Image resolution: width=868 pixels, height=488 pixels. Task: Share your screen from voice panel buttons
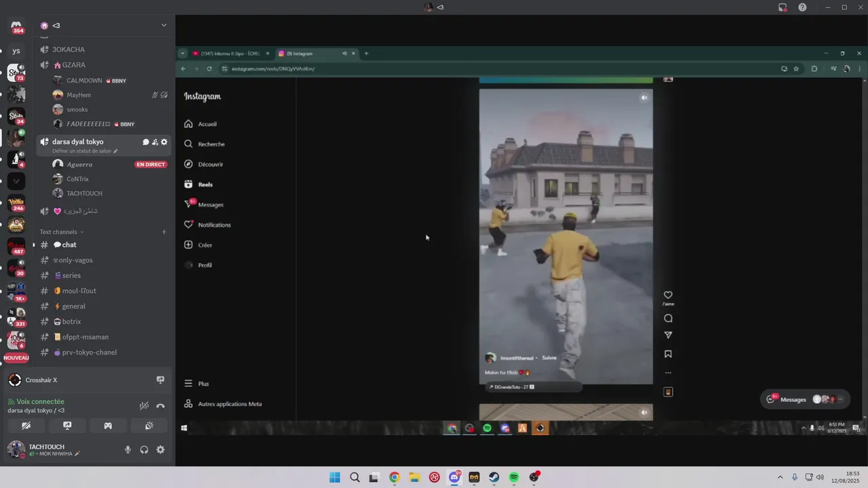point(67,426)
